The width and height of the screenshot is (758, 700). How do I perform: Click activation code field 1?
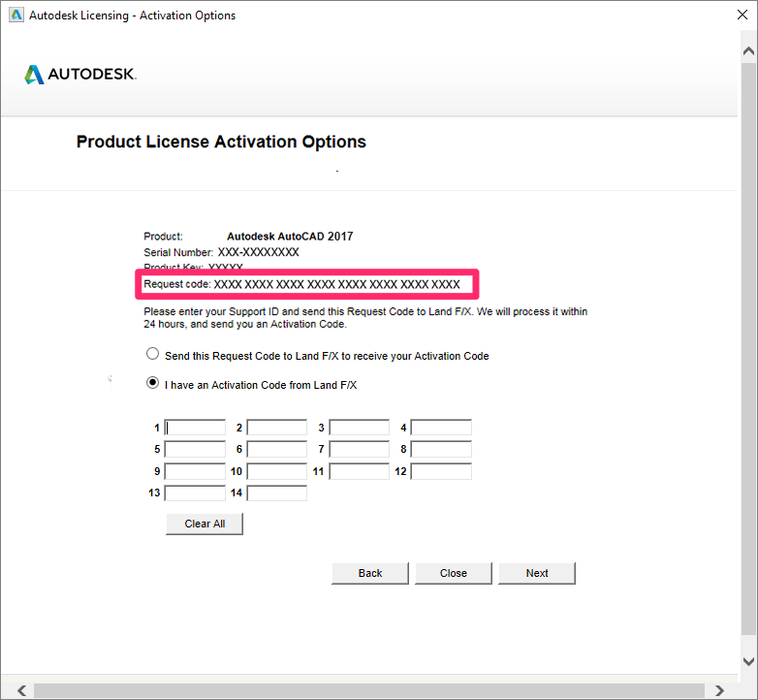(x=195, y=428)
